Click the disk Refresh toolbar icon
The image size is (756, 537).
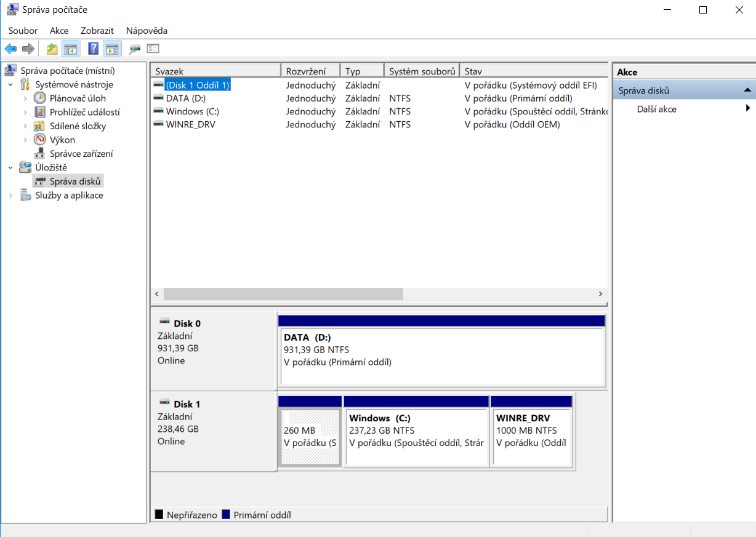[x=135, y=49]
